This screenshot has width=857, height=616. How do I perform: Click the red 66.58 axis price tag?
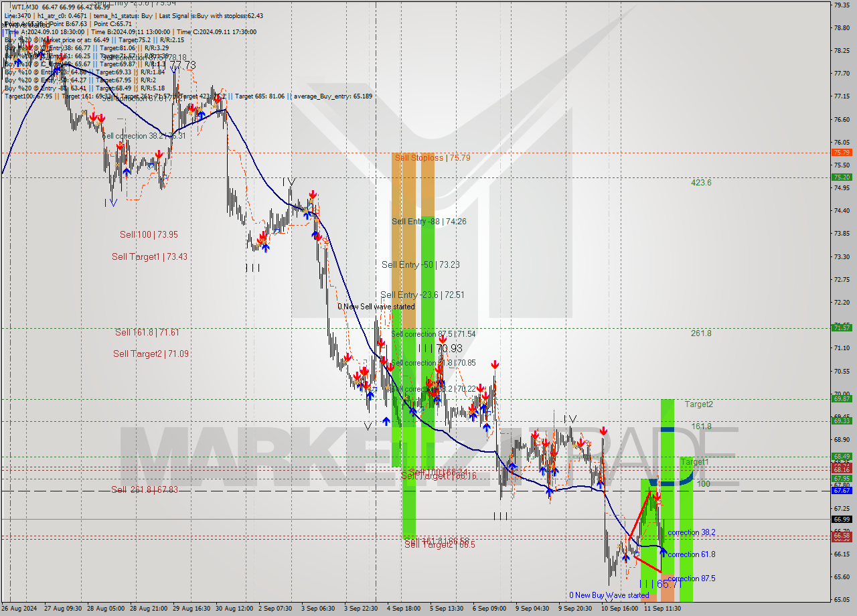[x=841, y=536]
